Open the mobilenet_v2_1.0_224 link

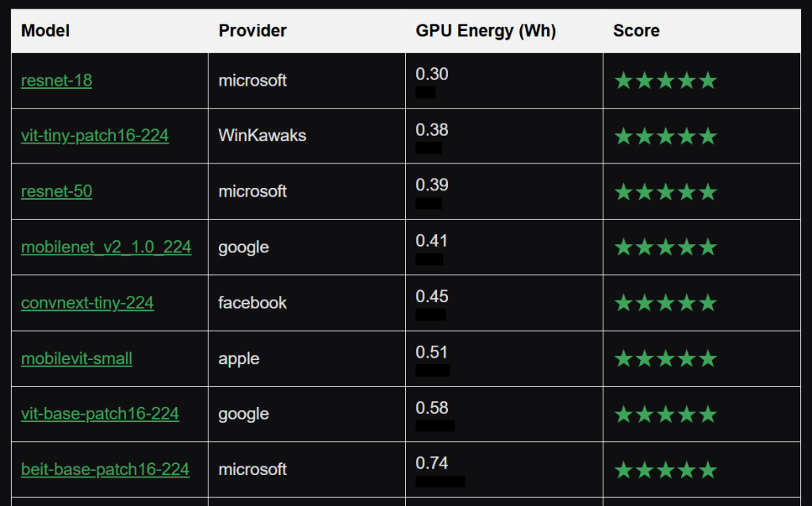coord(105,247)
